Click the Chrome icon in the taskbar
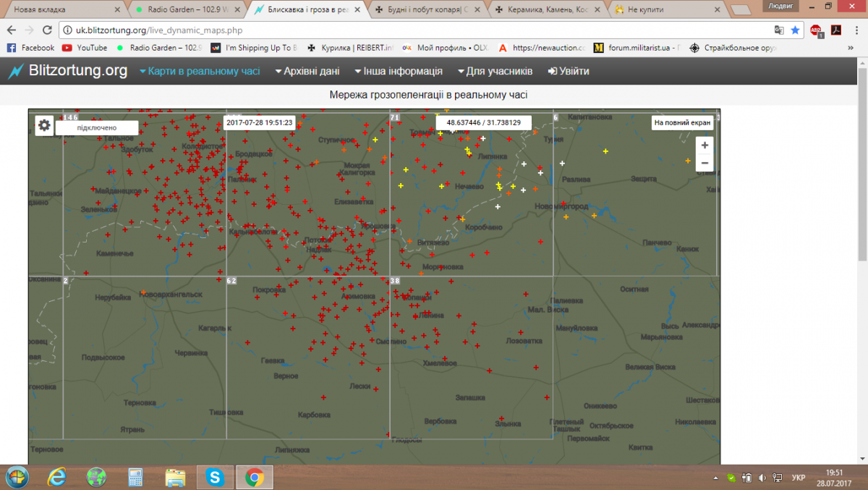The image size is (868, 490). tap(254, 477)
